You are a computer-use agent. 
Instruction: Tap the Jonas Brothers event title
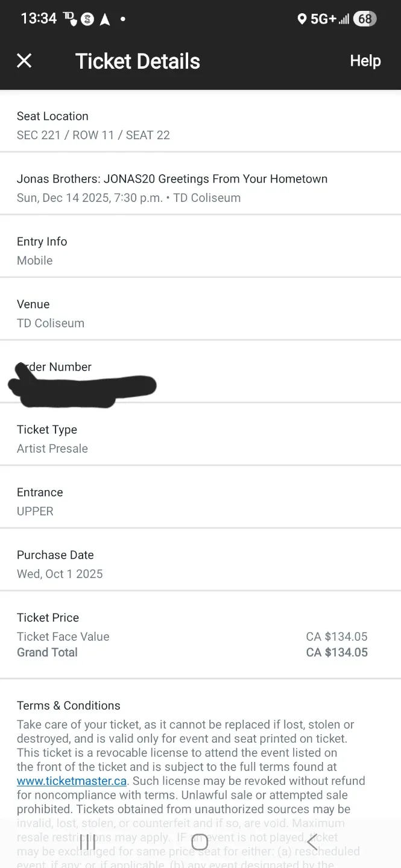pyautogui.click(x=172, y=179)
